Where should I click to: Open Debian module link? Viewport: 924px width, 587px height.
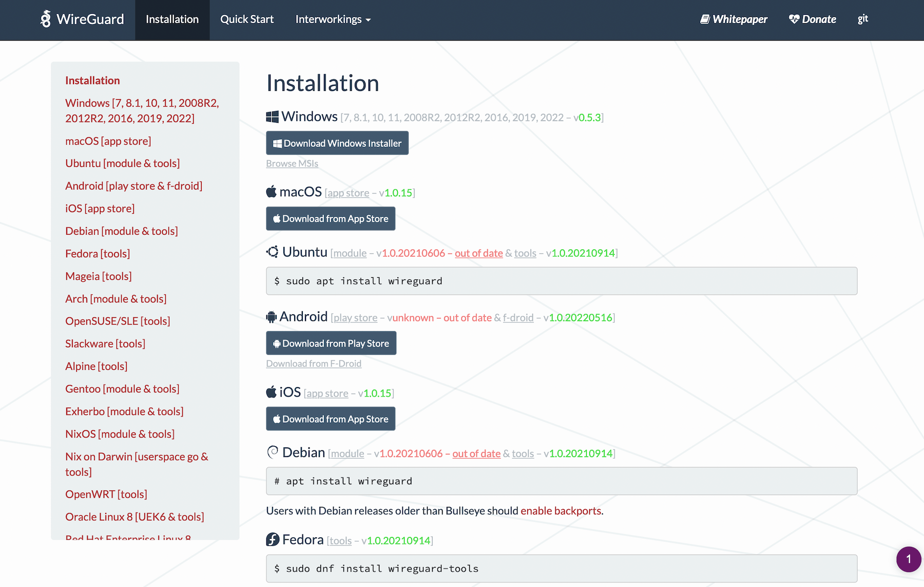348,453
